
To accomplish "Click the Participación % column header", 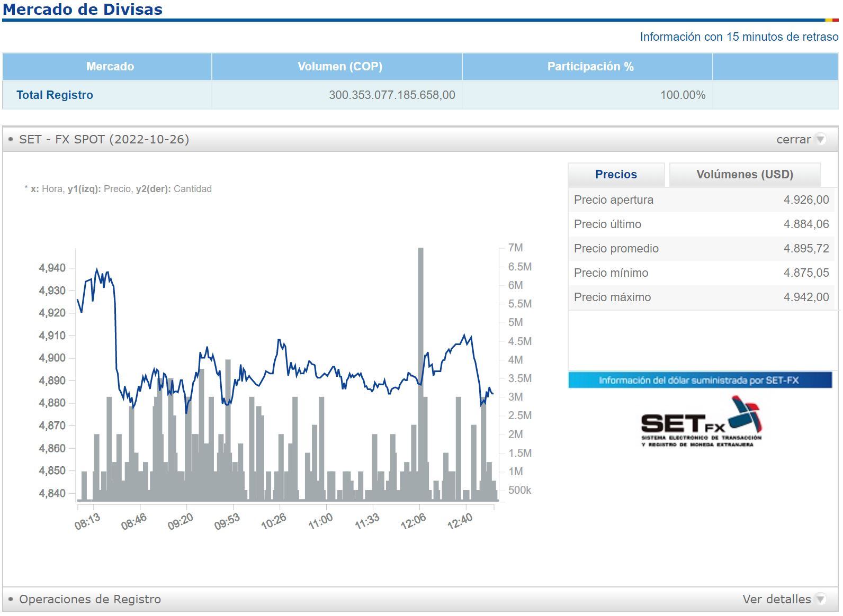I will pos(590,67).
